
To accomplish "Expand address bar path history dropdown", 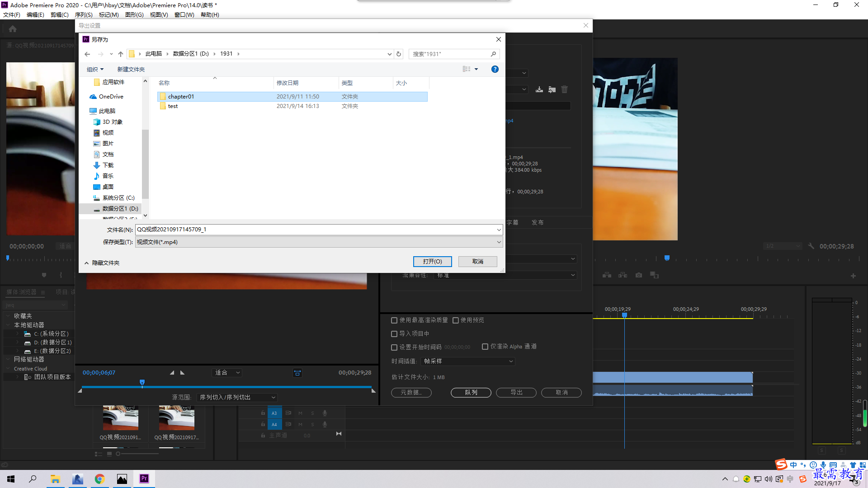I will [389, 54].
